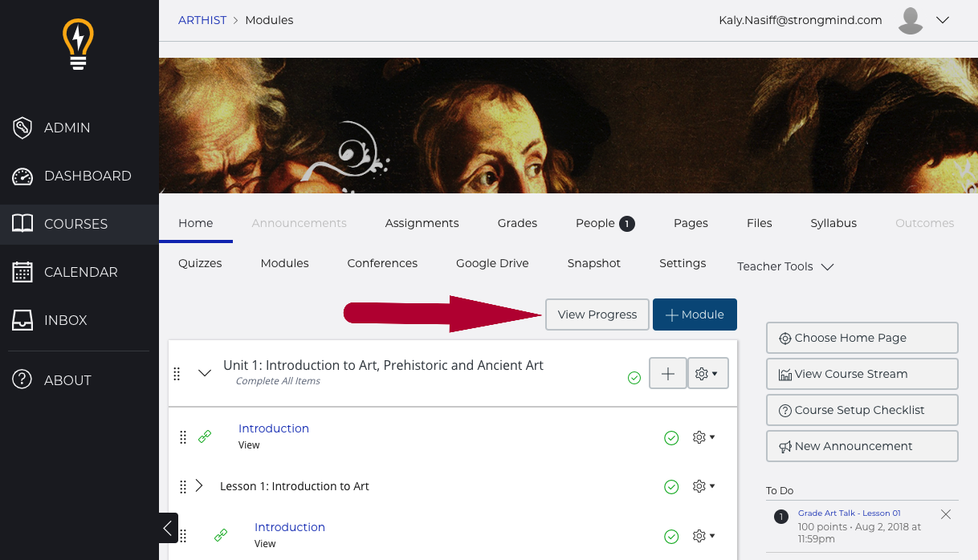
Task: Collapse the left navigation with the arrow tab
Action: coord(168,528)
